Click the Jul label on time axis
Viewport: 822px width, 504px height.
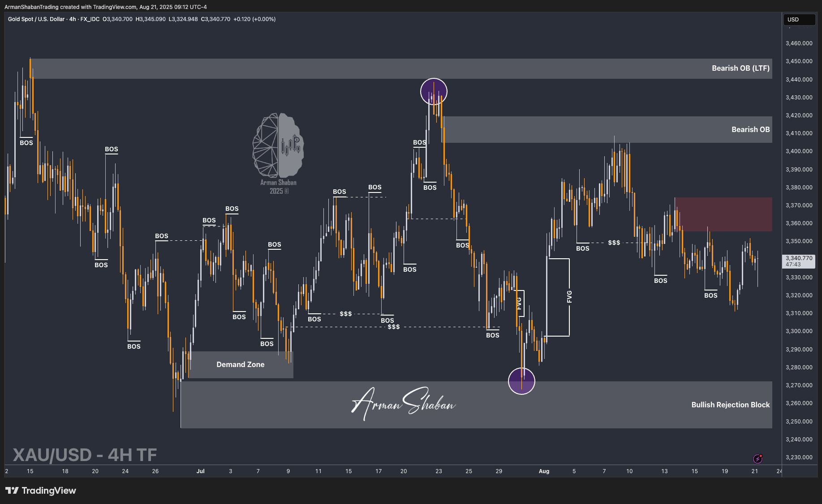(200, 471)
